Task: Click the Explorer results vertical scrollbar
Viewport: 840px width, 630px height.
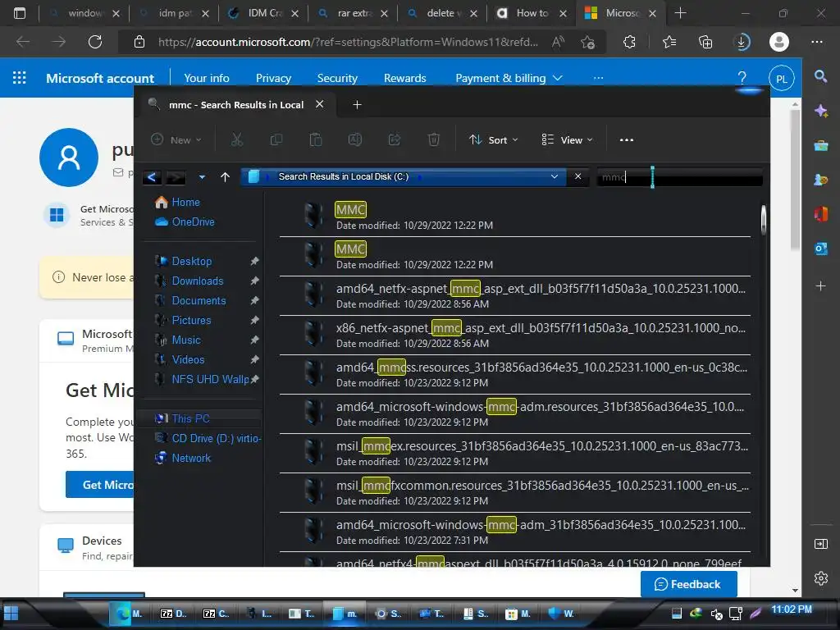Action: (764, 220)
